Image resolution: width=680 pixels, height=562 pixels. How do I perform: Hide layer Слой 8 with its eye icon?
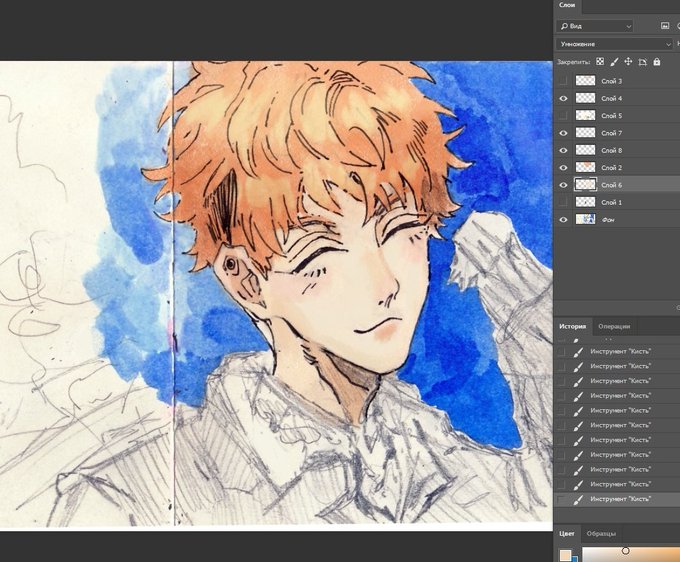pyautogui.click(x=563, y=150)
